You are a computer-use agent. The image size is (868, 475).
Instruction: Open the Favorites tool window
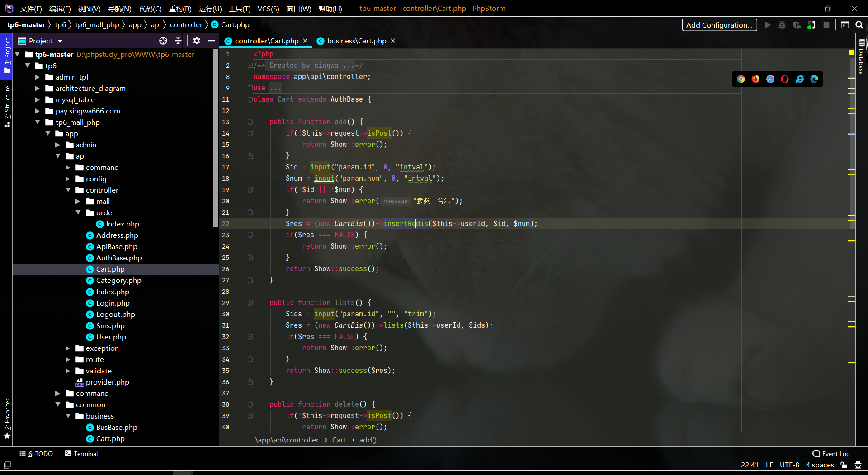pos(7,419)
